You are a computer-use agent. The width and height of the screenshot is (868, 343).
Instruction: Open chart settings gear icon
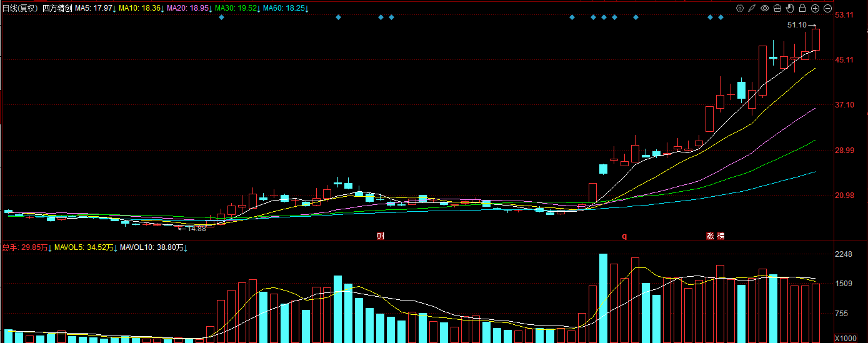(740, 8)
